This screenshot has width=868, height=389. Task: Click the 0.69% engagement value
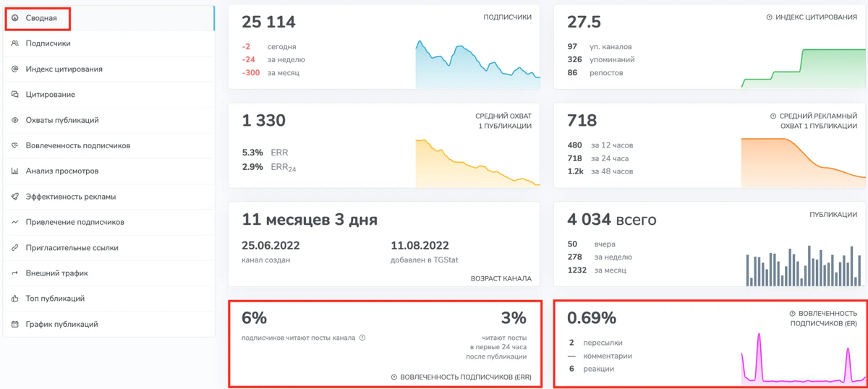point(592,318)
